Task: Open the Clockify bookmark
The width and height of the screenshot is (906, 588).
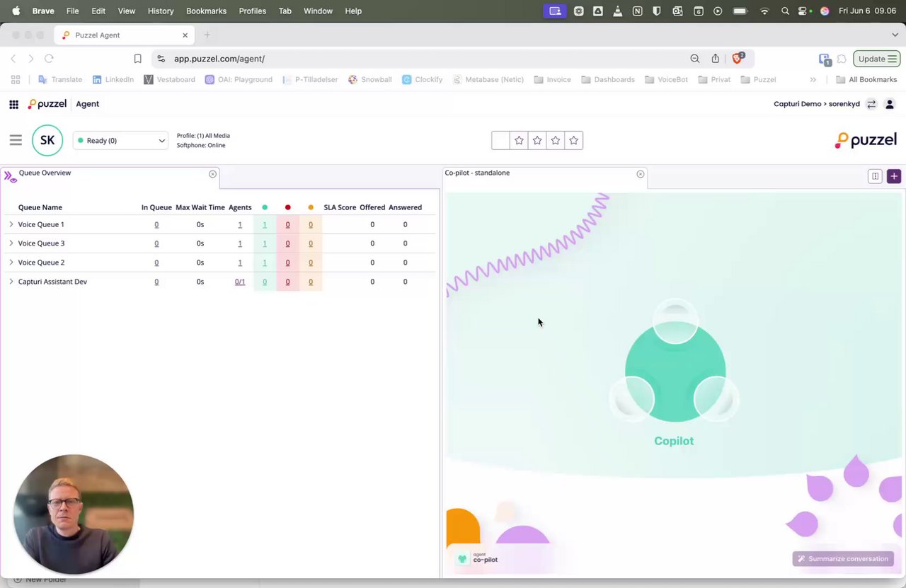Action: point(423,79)
